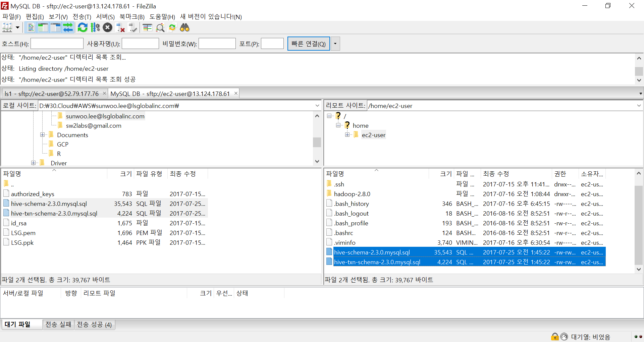
Task: Click the 비밀번호 input field
Action: (217, 44)
